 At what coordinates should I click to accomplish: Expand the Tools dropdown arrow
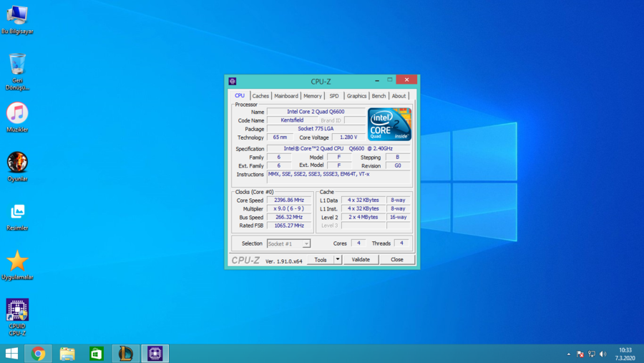(x=338, y=259)
